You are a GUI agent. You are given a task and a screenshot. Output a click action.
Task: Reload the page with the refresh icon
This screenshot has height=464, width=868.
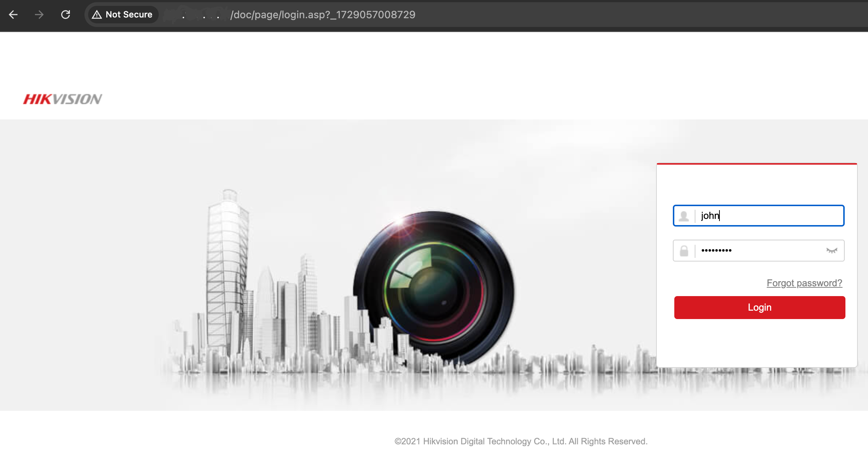point(66,15)
